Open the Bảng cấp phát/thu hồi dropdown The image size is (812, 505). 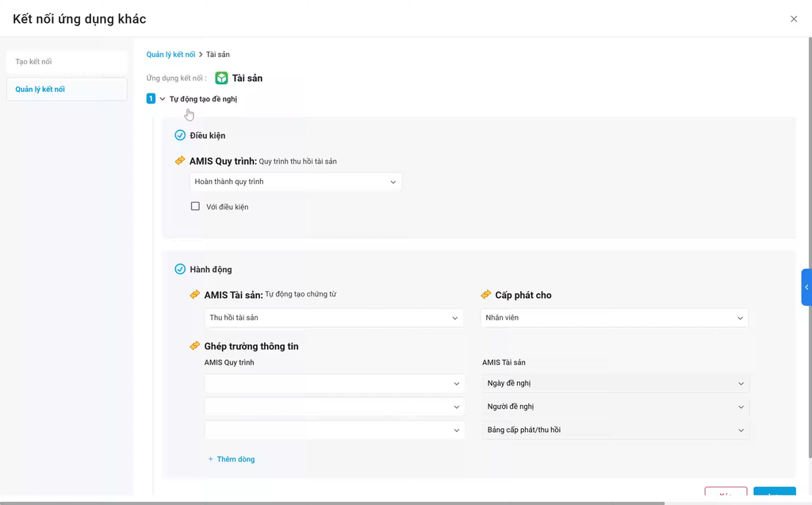(615, 430)
